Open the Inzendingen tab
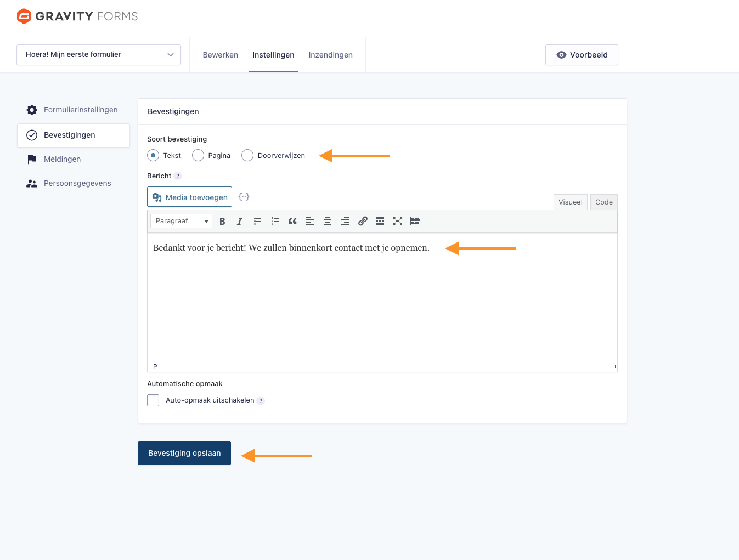 tap(330, 55)
